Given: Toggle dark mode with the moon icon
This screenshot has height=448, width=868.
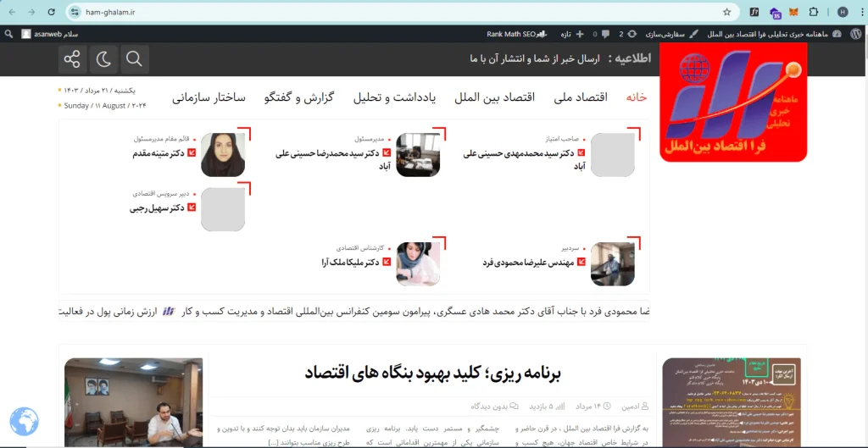Looking at the screenshot, I should pyautogui.click(x=103, y=59).
